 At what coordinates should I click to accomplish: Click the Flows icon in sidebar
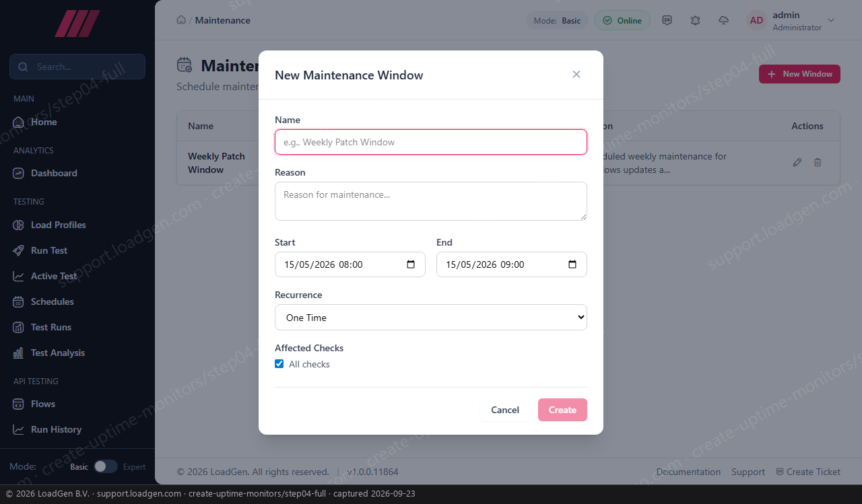19,404
